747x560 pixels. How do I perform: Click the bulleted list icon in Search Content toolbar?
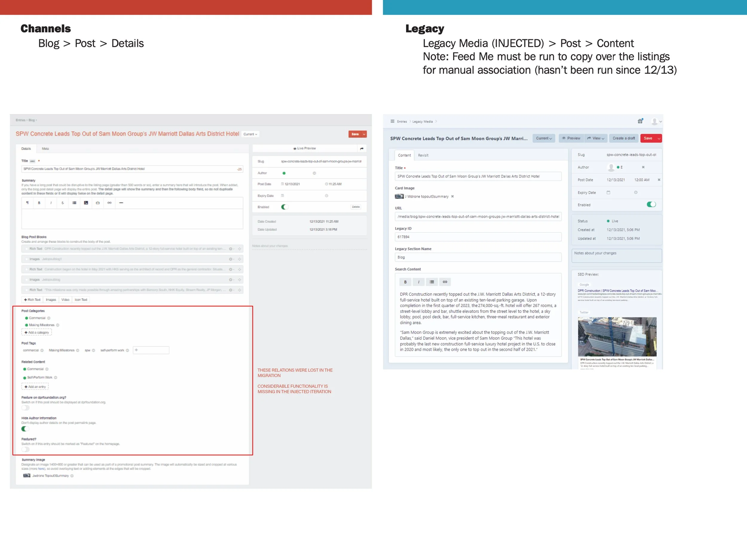pyautogui.click(x=431, y=282)
